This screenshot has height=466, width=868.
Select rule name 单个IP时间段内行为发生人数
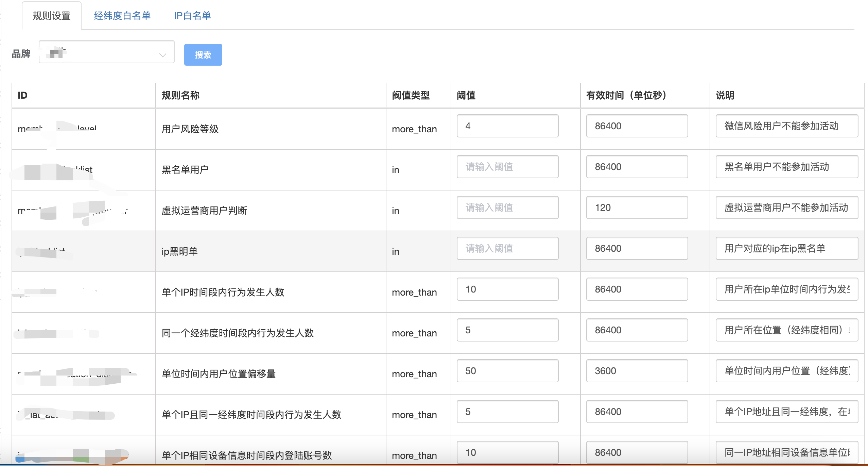click(223, 292)
